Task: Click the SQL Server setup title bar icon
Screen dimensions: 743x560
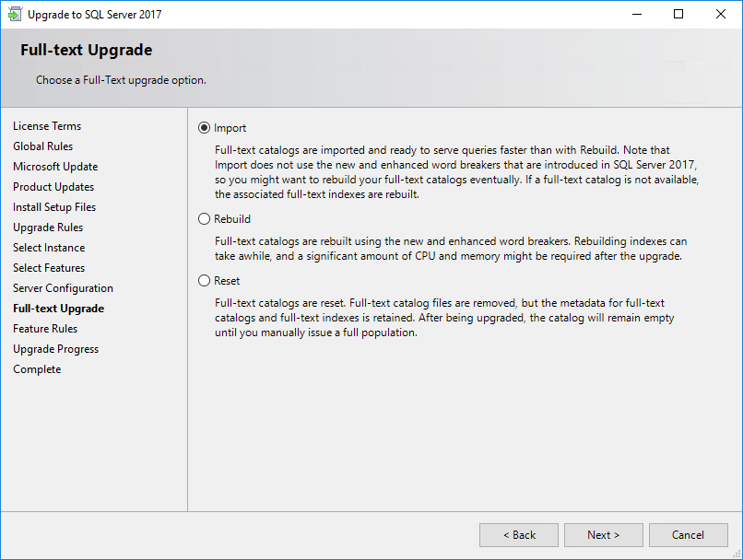Action: coord(15,14)
